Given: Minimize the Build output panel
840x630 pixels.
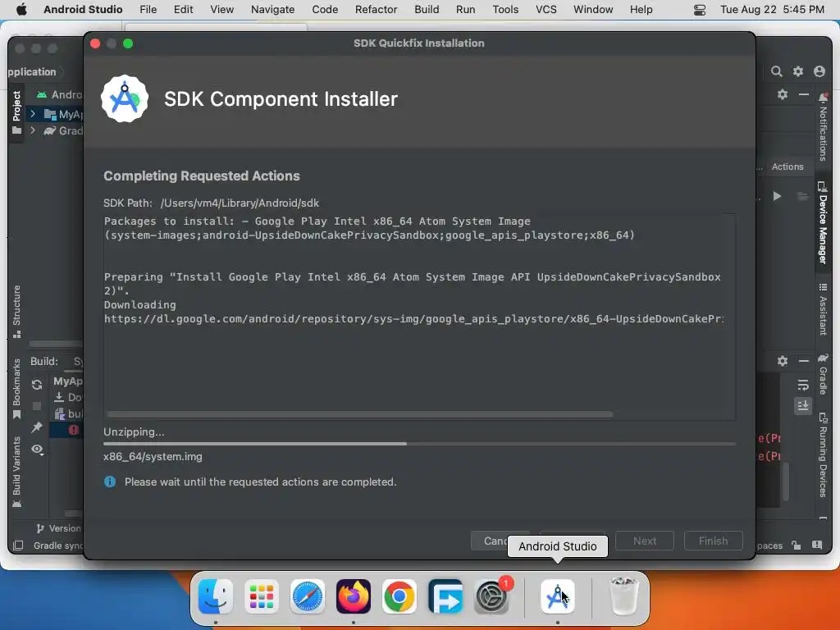Looking at the screenshot, I should [x=804, y=361].
